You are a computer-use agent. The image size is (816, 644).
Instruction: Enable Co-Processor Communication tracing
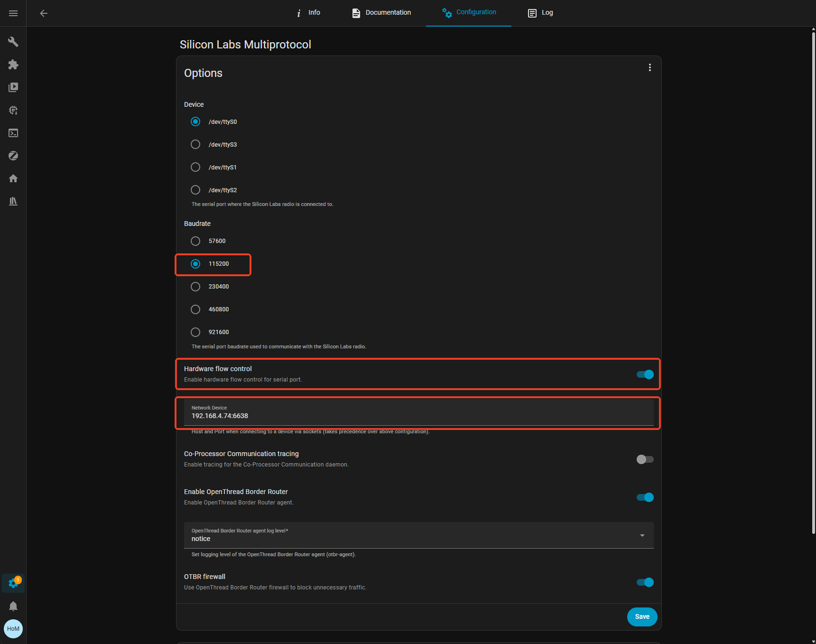coord(645,459)
